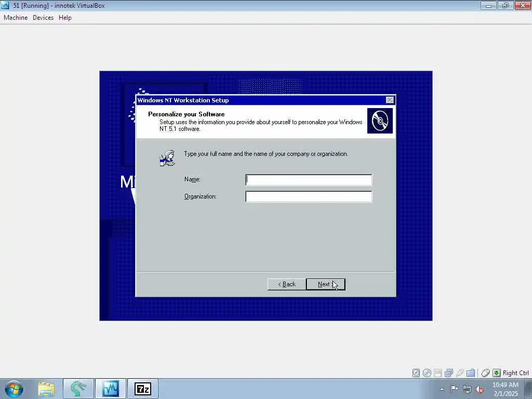
Task: Open the network tray icon
Action: click(x=467, y=389)
